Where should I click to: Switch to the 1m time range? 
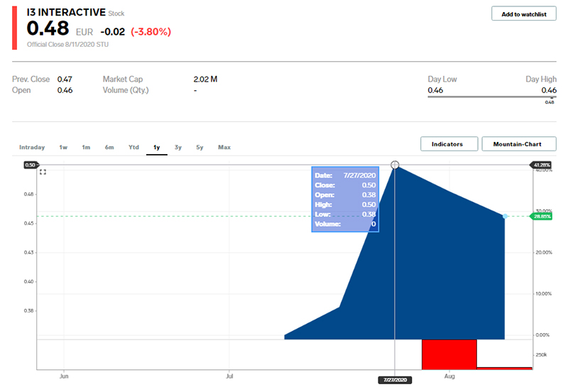point(86,147)
